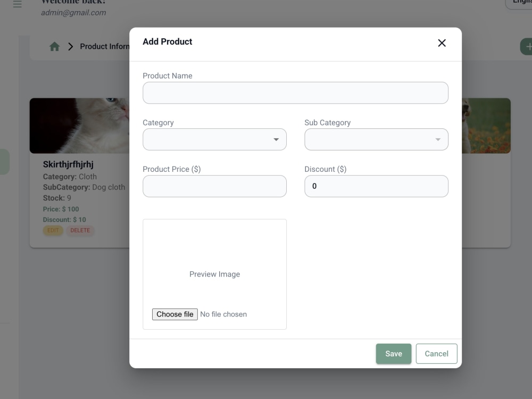Click the Skirthjrfhjrhj product title
This screenshot has height=399, width=532.
(68, 164)
